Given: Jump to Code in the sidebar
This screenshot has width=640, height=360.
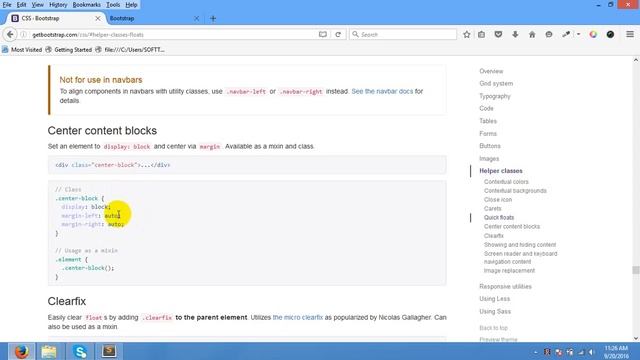Looking at the screenshot, I should (x=486, y=108).
